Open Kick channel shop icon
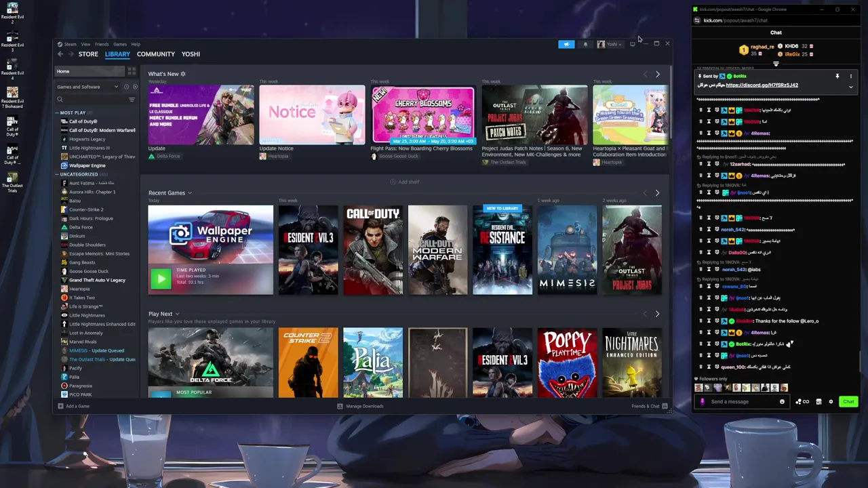868x488 pixels. [818, 401]
